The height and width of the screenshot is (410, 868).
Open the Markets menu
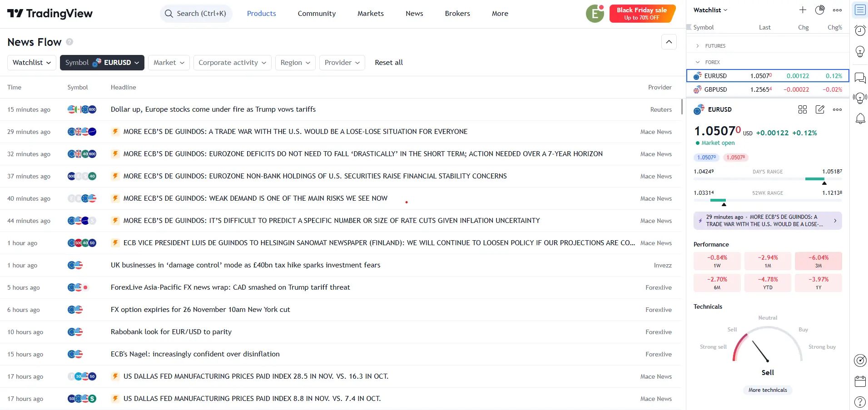coord(371,14)
